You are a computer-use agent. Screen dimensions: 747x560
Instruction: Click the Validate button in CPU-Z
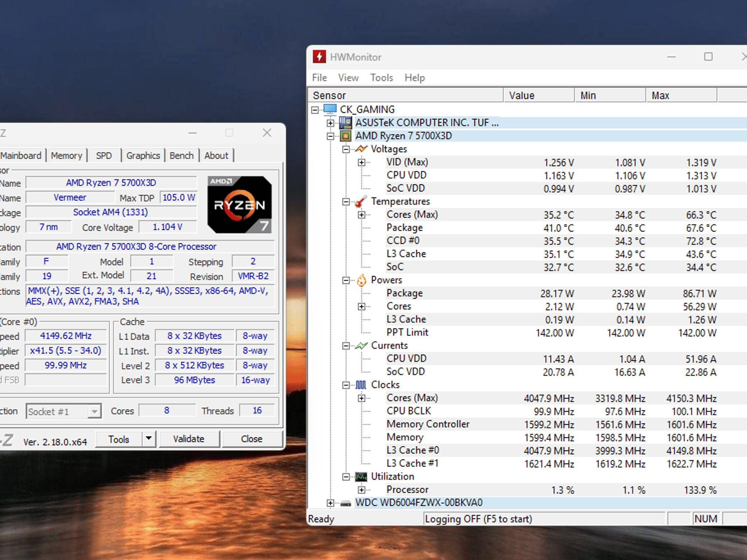point(189,439)
